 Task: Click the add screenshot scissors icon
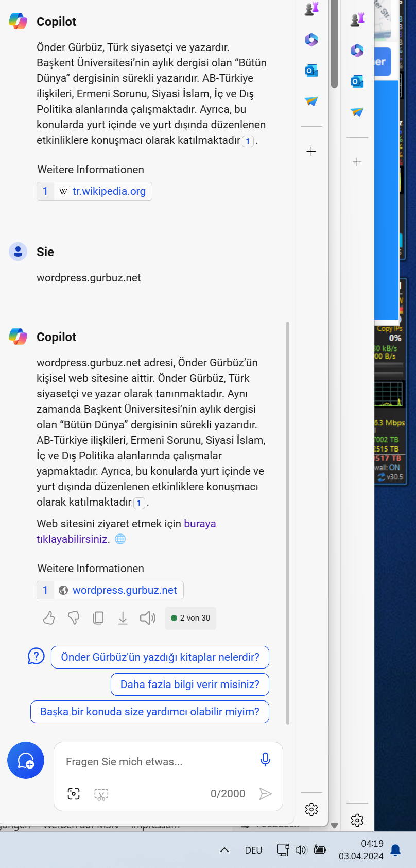coord(101,794)
